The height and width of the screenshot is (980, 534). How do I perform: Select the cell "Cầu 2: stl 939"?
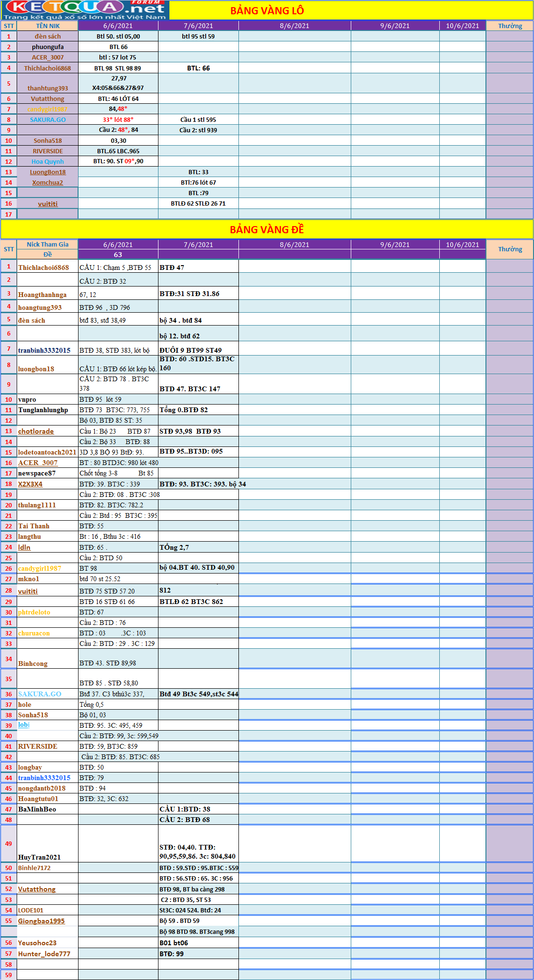(198, 130)
